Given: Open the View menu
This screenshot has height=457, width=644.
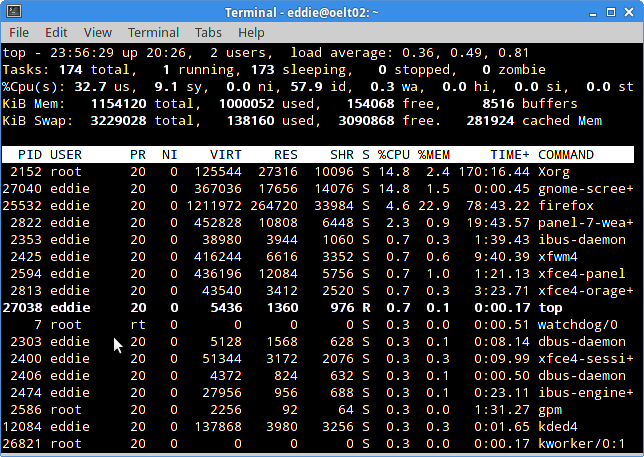Looking at the screenshot, I should click(x=98, y=32).
